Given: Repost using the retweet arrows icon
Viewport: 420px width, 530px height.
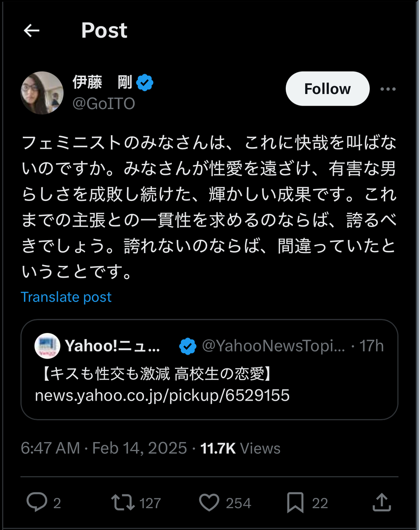Looking at the screenshot, I should [123, 503].
